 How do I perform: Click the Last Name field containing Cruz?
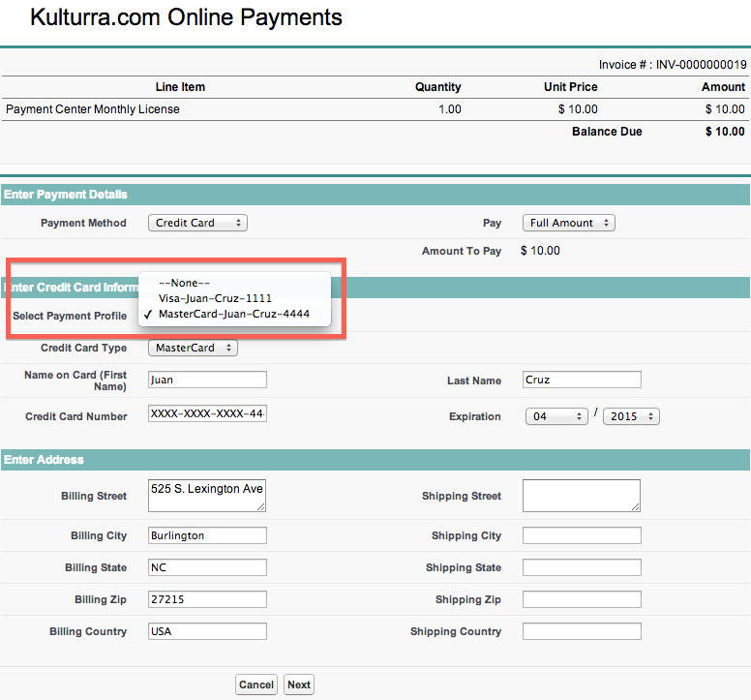point(582,380)
